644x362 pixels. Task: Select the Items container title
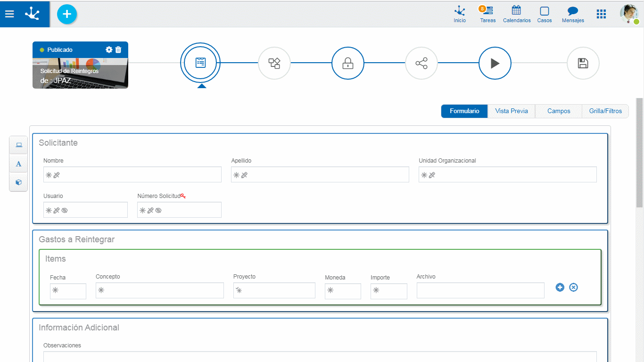click(56, 259)
